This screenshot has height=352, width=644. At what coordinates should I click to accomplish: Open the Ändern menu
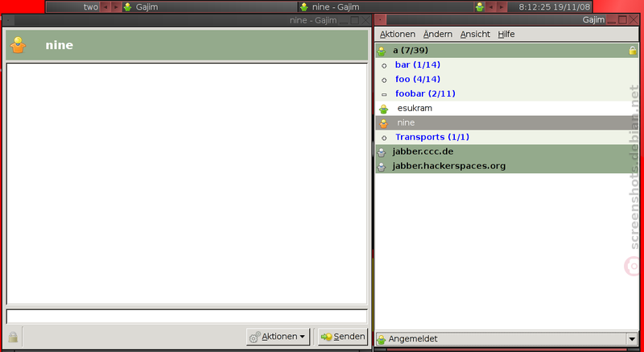438,34
